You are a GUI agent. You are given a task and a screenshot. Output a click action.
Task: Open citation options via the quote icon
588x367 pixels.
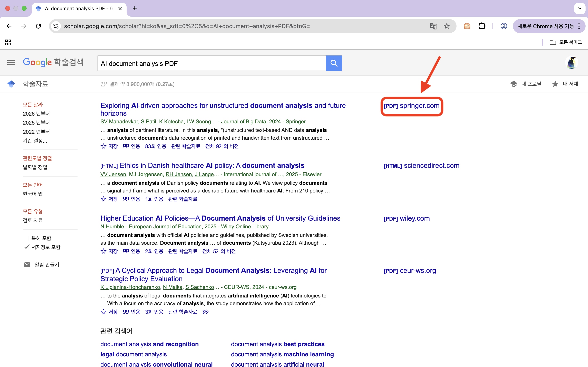[126, 146]
